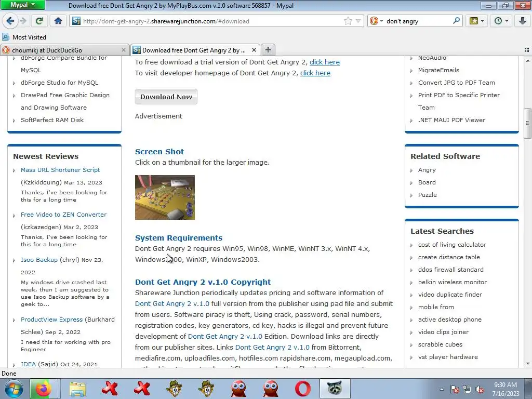532x399 pixels.
Task: Open IDEA review link
Action: [28, 364]
